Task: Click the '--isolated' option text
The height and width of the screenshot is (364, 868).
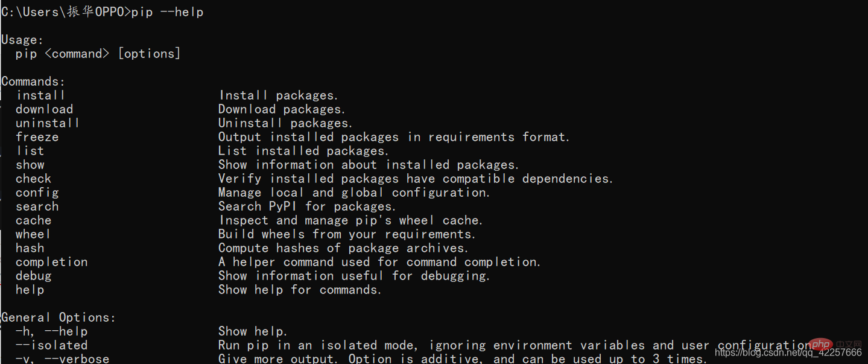Action: pos(51,345)
